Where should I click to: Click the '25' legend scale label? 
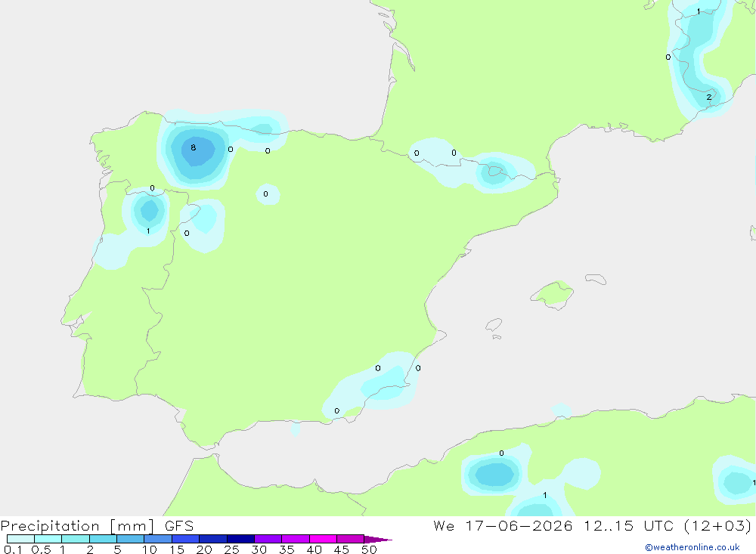point(232,549)
